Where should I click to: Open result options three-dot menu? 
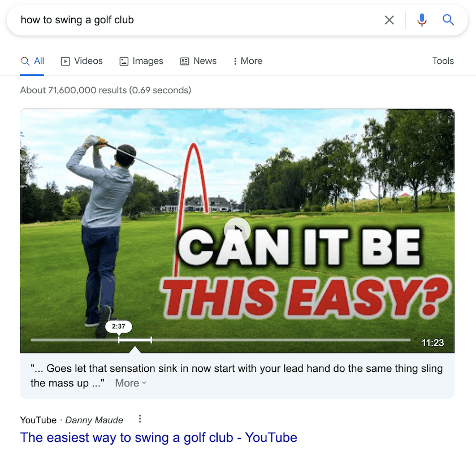point(140,419)
